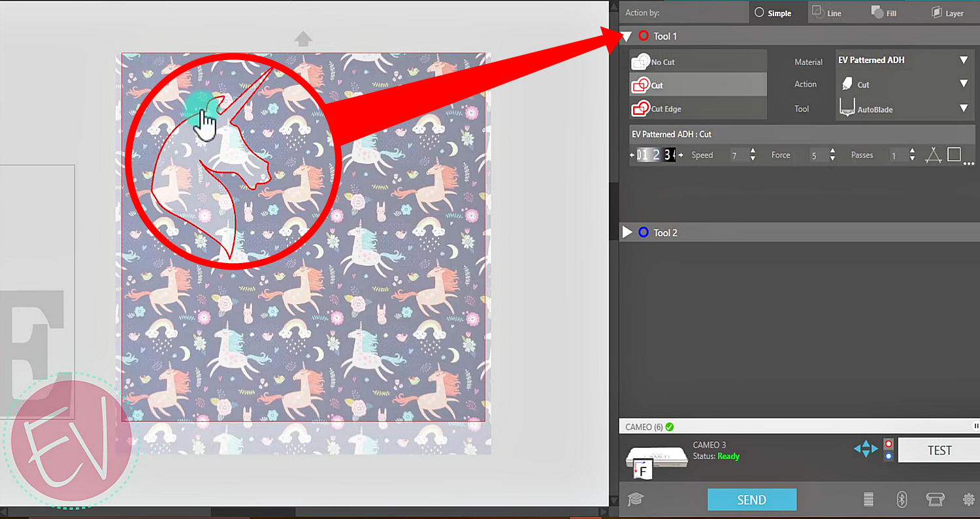Select the Simple action mode radio
This screenshot has height=519, width=980.
pyautogui.click(x=759, y=12)
